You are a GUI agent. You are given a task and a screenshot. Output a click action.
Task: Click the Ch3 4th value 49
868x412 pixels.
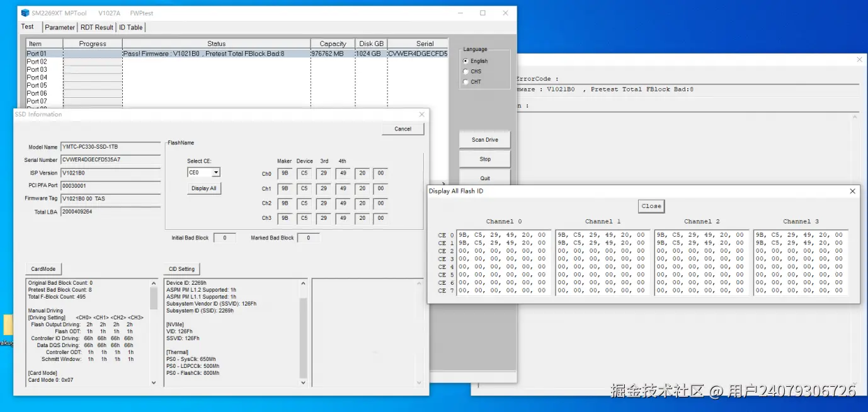pyautogui.click(x=343, y=218)
